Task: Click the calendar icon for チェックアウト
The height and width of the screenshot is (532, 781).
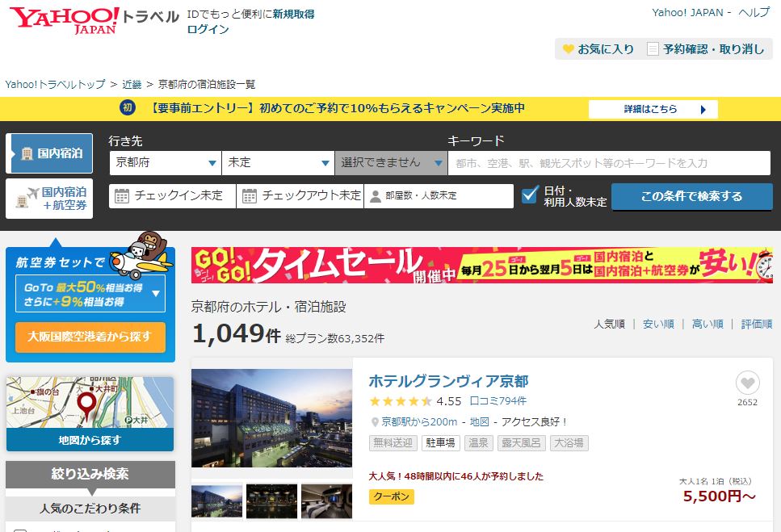Action: click(250, 195)
